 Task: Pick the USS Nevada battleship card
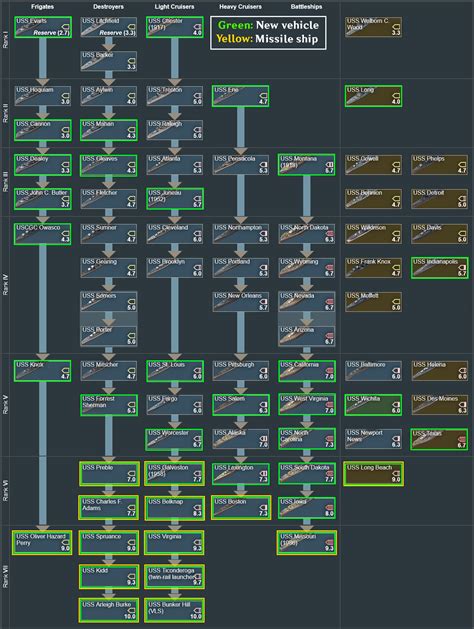click(x=307, y=302)
